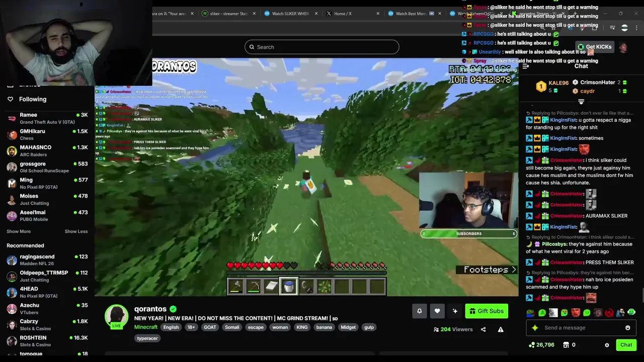Select the Somali tag
Viewport: 644px width, 362px height.
click(x=232, y=327)
